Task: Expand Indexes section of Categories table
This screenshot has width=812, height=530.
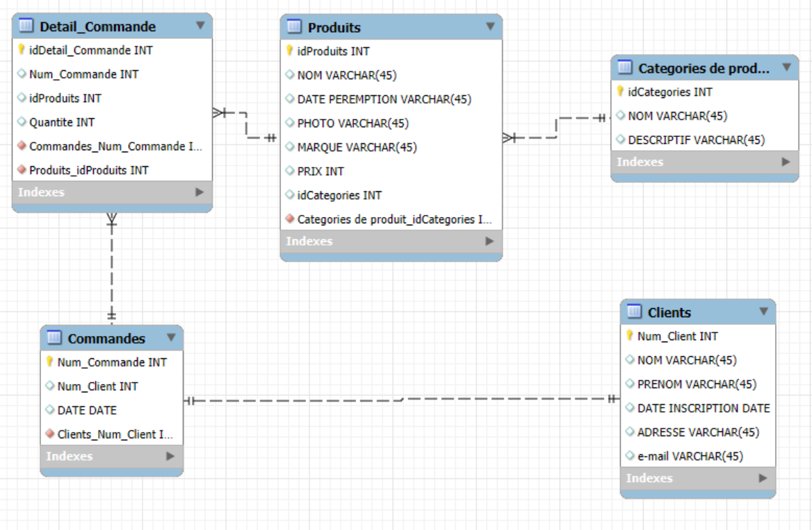Action: click(786, 161)
